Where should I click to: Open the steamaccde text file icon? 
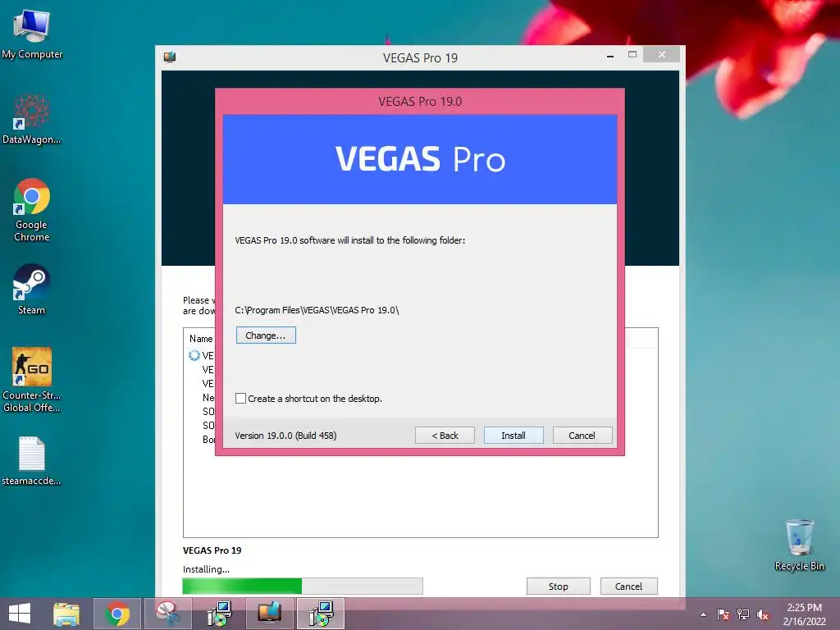32,461
